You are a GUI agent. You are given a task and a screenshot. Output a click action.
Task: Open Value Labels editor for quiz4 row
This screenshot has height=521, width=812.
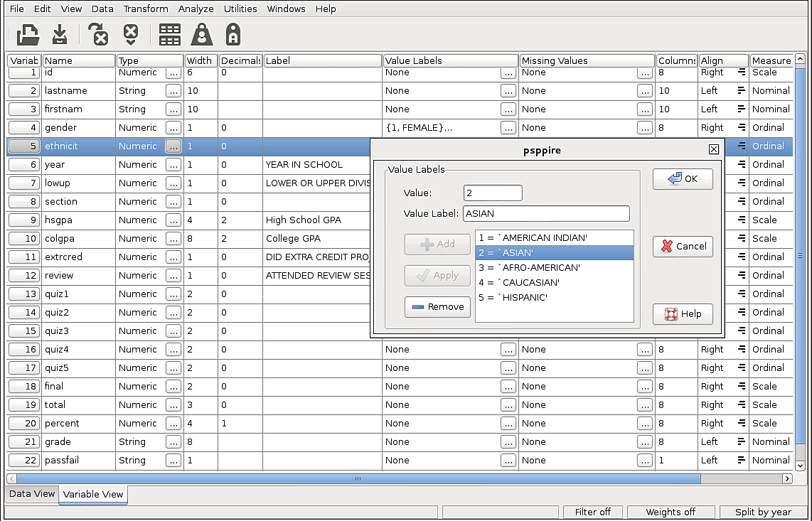(x=508, y=350)
